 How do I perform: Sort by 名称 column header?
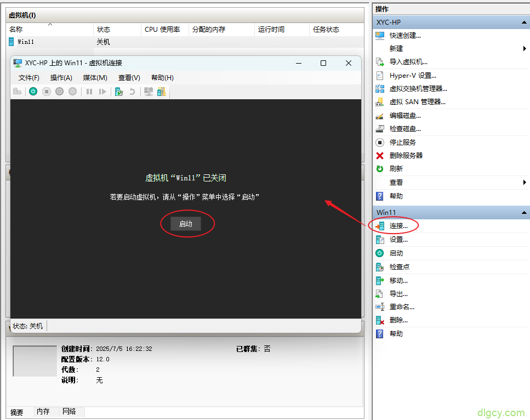50,30
